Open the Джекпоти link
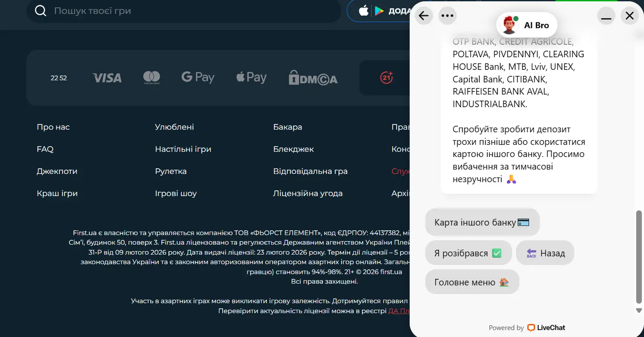This screenshot has width=644, height=337. click(x=57, y=171)
